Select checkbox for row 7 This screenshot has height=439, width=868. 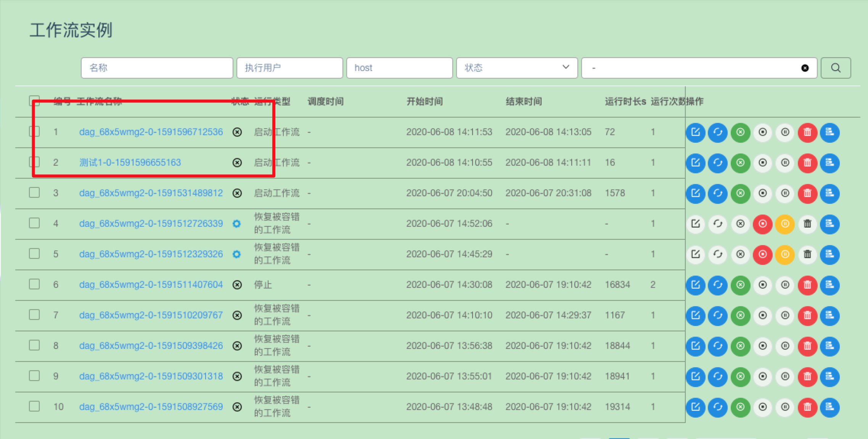point(34,315)
